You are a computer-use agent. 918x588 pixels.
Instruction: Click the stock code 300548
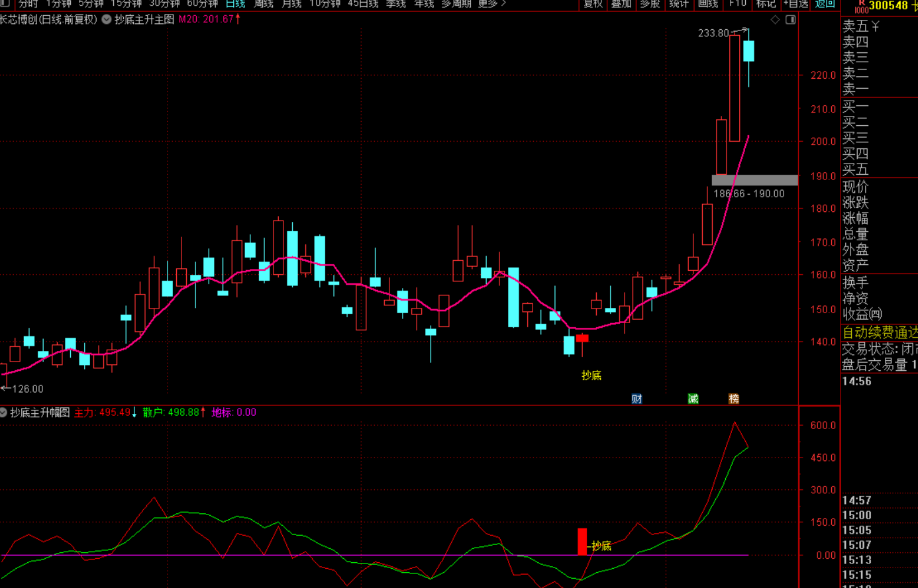[x=888, y=6]
